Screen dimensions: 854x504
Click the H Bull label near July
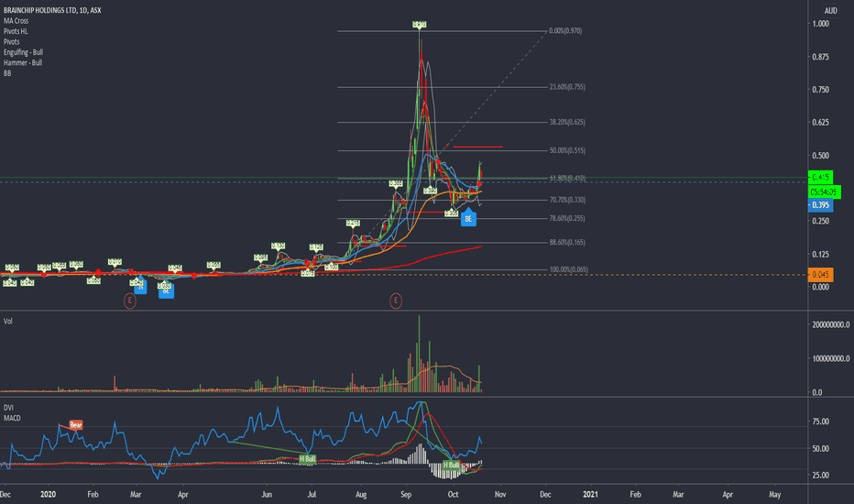click(307, 459)
